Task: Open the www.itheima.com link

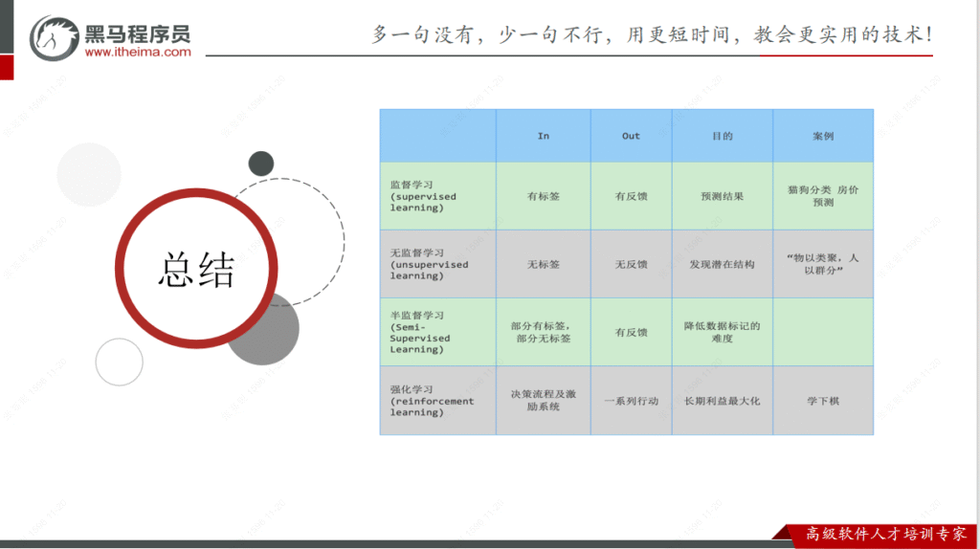Action: click(138, 54)
